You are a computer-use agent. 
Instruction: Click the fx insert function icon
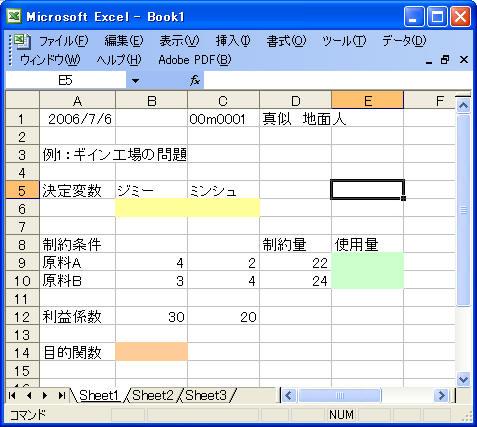[195, 80]
